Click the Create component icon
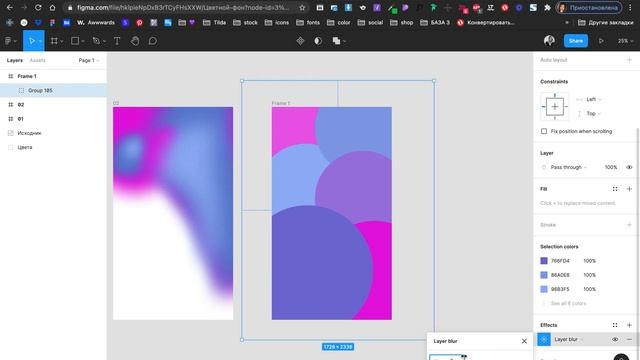The image size is (640, 360). click(300, 41)
